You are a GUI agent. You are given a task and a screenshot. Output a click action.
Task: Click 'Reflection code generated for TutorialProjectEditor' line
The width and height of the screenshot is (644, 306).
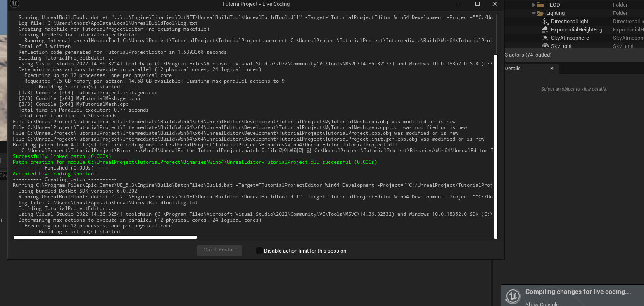coord(123,52)
